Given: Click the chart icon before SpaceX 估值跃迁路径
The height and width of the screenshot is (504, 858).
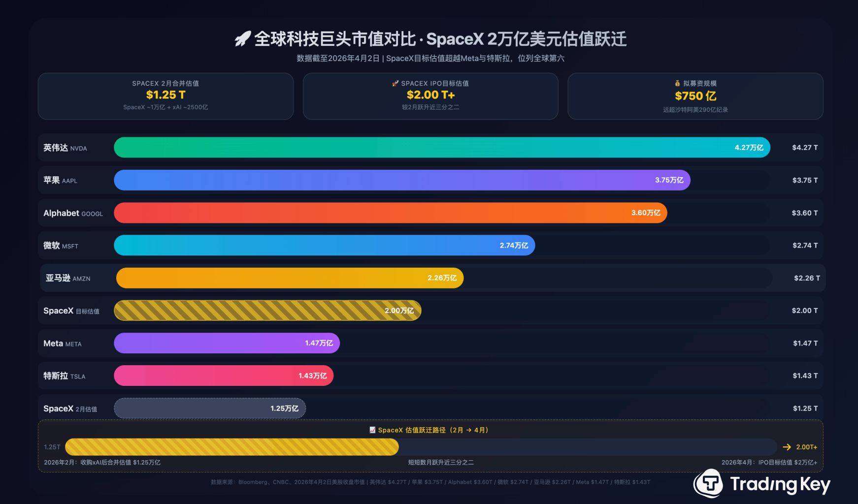Looking at the screenshot, I should (372, 430).
